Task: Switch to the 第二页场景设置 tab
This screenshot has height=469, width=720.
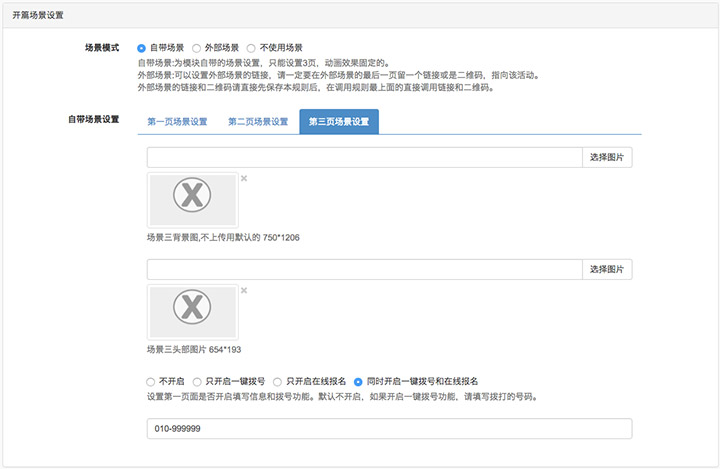Action: point(258,122)
